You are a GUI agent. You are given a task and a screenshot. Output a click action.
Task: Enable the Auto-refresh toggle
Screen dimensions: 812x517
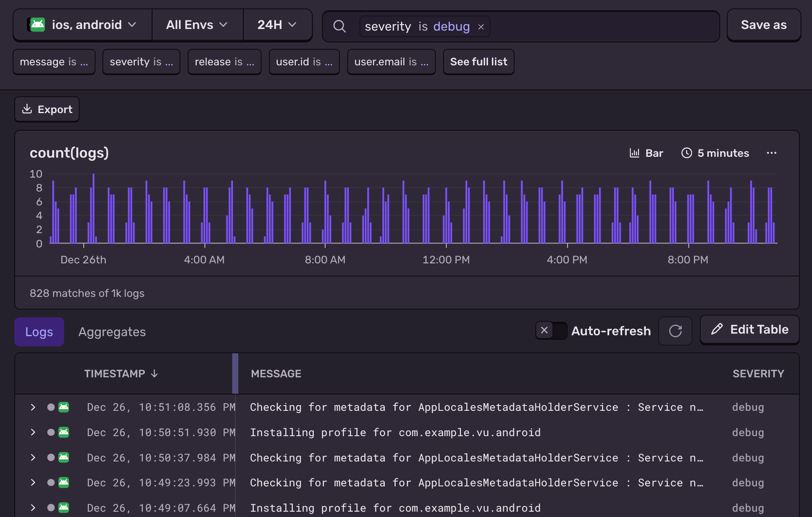pos(551,331)
